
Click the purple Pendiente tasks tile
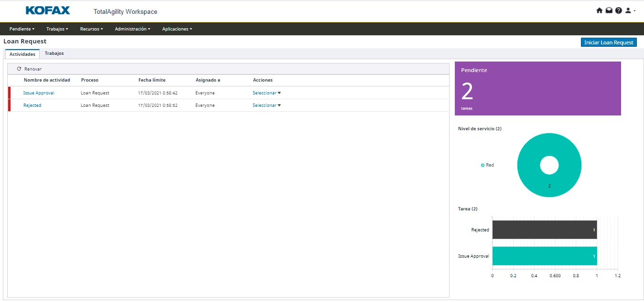537,89
